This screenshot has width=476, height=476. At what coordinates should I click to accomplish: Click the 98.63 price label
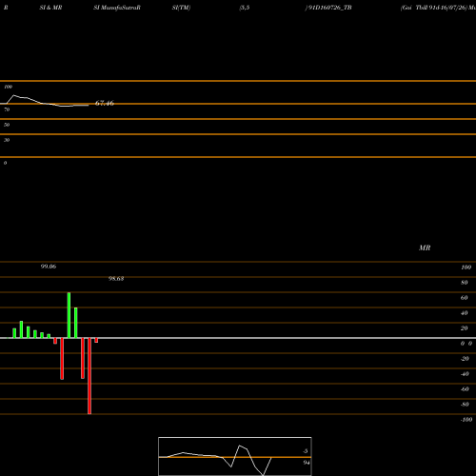click(116, 279)
